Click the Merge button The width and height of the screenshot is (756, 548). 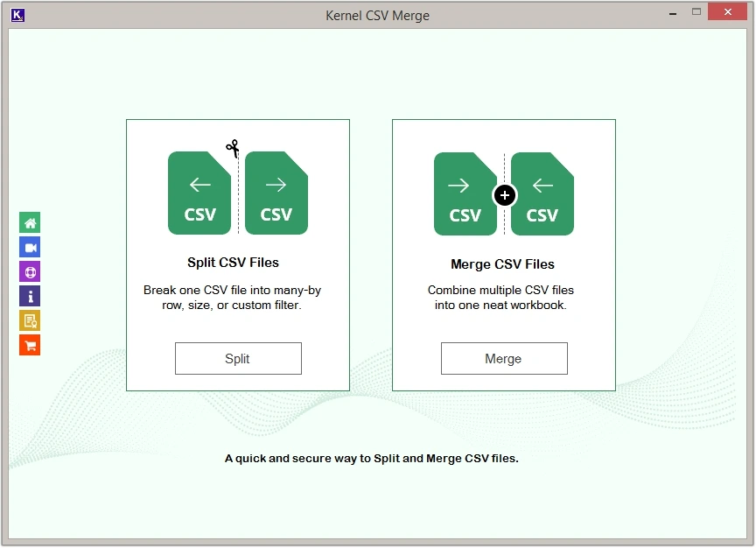pos(504,358)
